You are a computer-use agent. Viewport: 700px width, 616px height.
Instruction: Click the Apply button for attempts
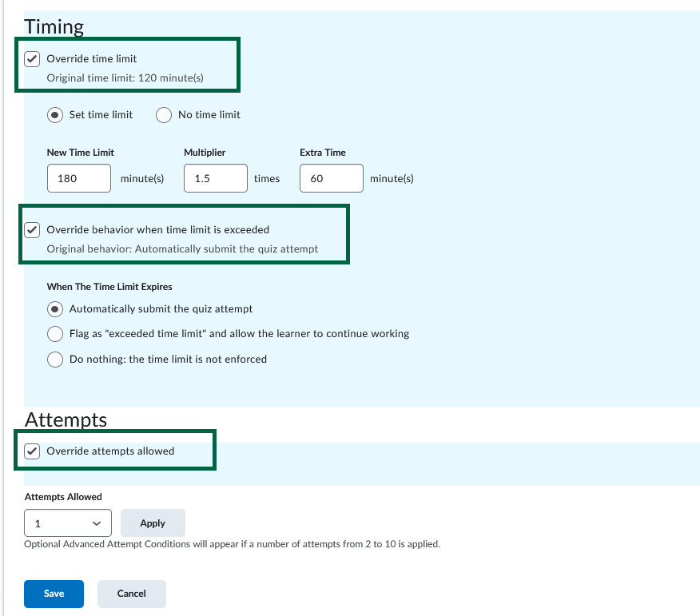click(x=153, y=523)
